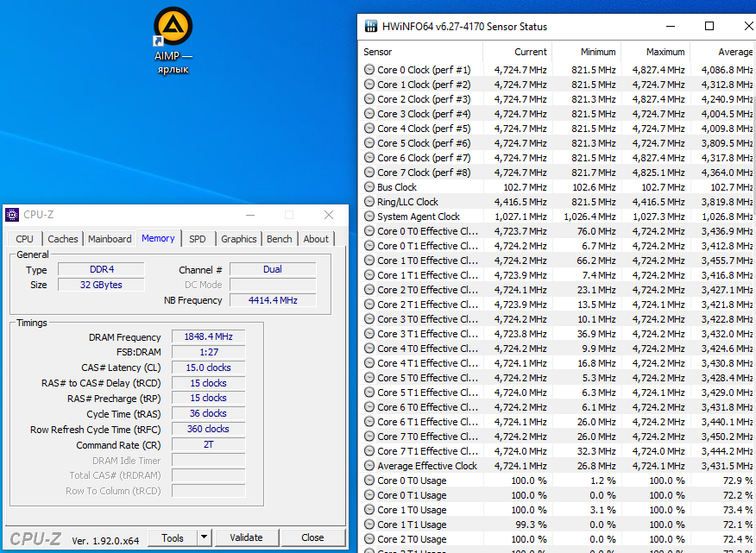Open the Caches tab in CPU-Z
The width and height of the screenshot is (756, 553).
click(x=63, y=239)
